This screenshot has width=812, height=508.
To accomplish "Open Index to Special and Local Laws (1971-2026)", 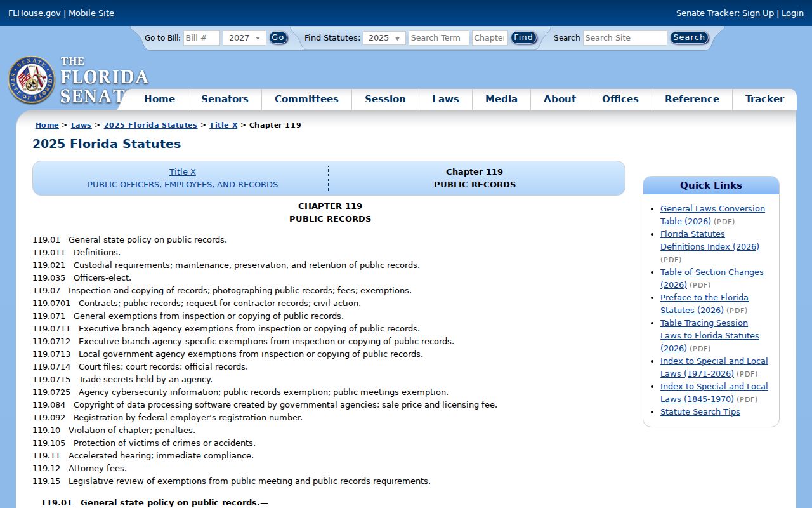I will click(714, 367).
